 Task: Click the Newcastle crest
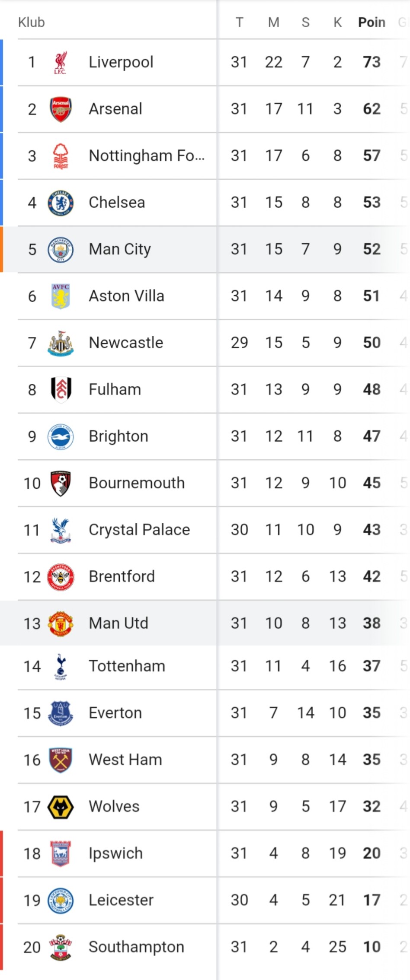(x=61, y=343)
